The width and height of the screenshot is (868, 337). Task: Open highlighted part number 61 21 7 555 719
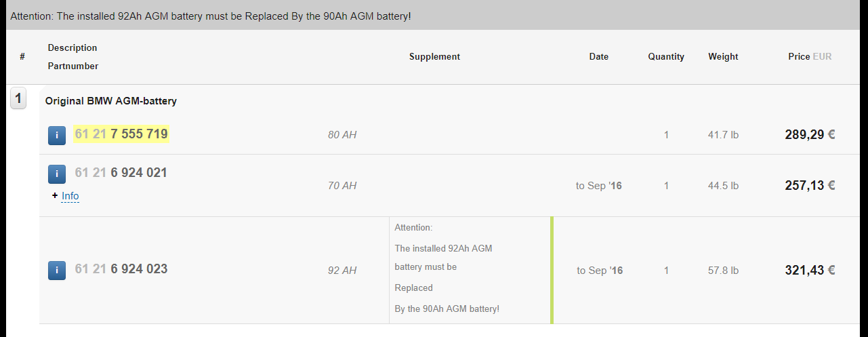121,134
